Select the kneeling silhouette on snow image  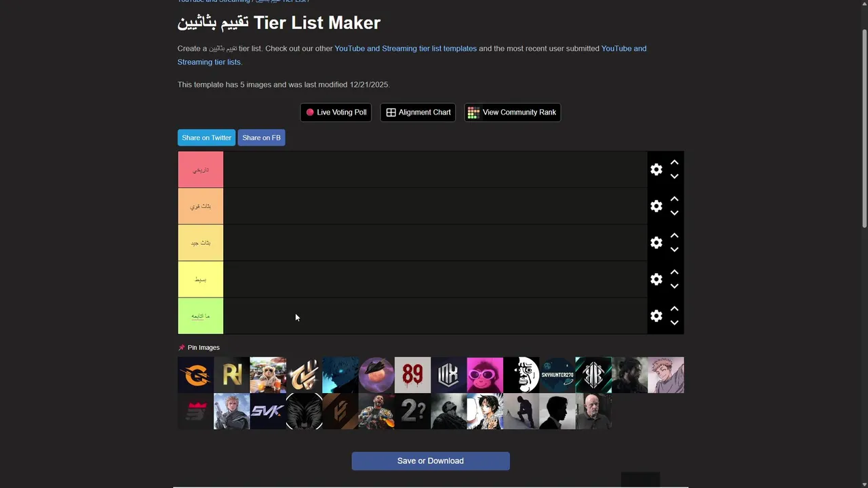click(x=521, y=411)
